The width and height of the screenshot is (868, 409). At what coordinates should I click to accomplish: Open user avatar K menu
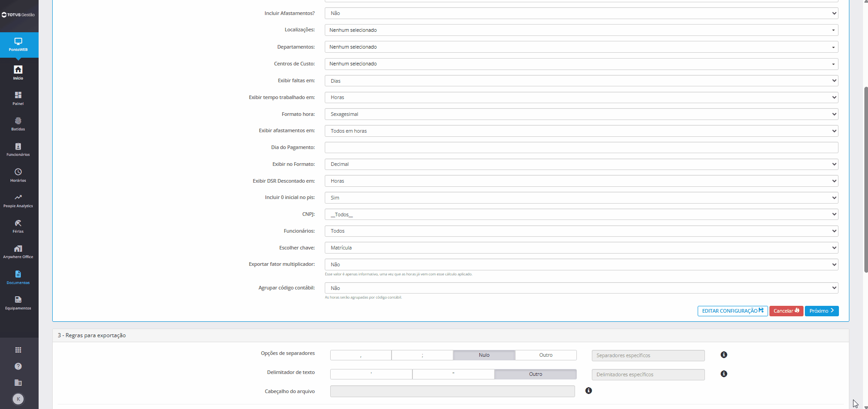pyautogui.click(x=18, y=399)
